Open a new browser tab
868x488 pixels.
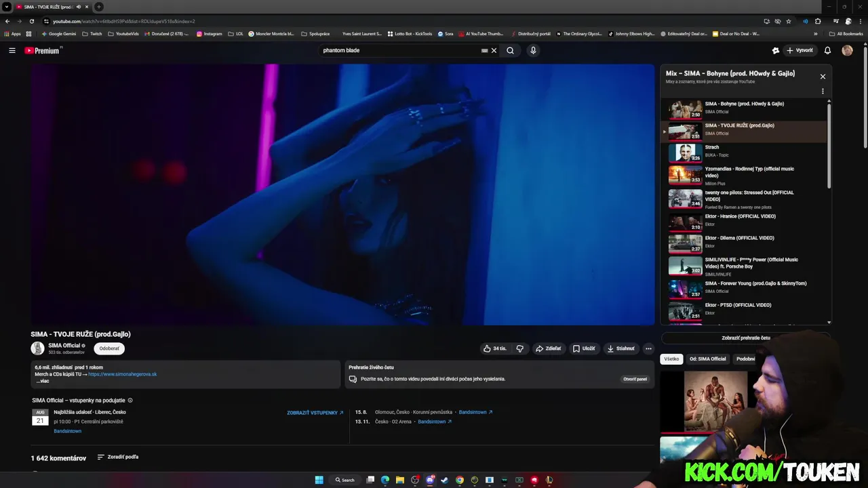[x=99, y=7]
